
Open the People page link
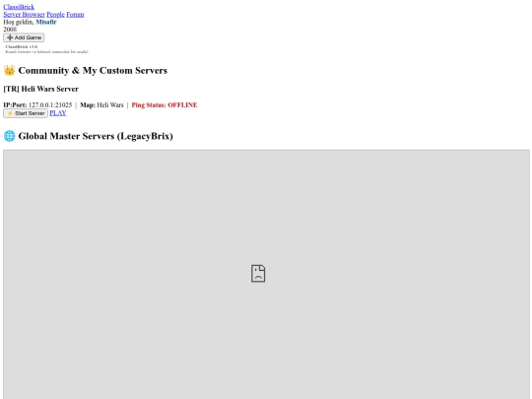tap(55, 14)
